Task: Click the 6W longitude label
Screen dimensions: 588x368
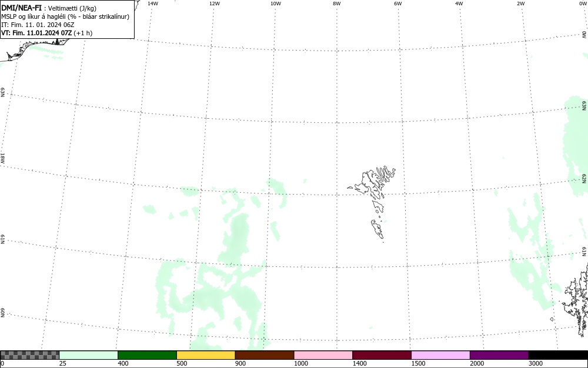Action: pyautogui.click(x=398, y=4)
